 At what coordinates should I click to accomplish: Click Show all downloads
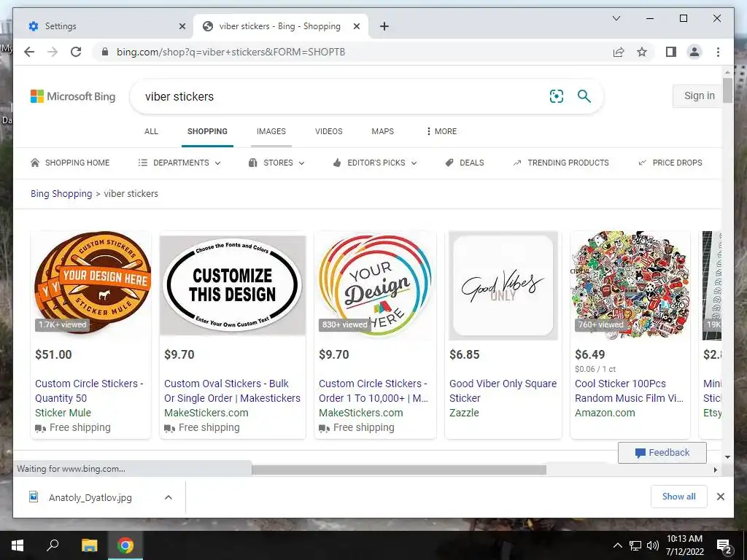coord(679,497)
